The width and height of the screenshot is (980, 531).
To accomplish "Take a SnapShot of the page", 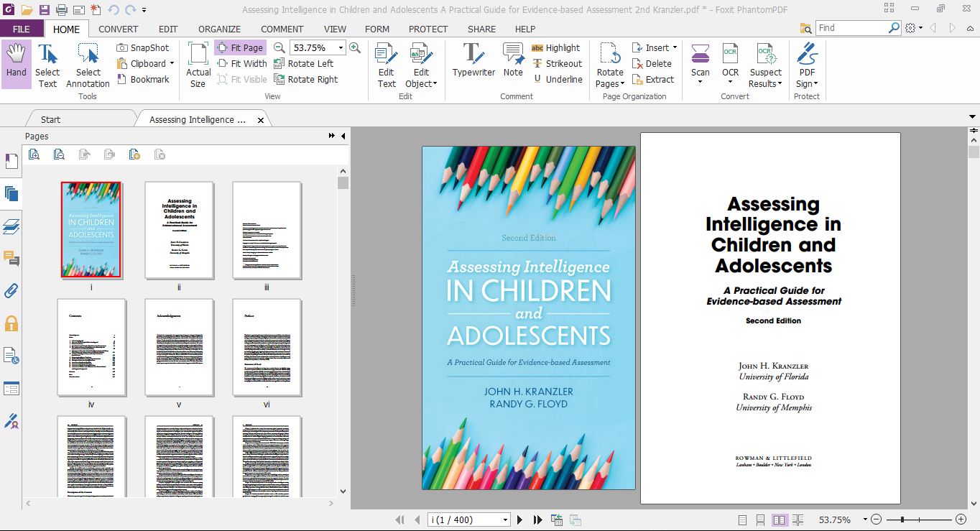I will click(x=143, y=47).
